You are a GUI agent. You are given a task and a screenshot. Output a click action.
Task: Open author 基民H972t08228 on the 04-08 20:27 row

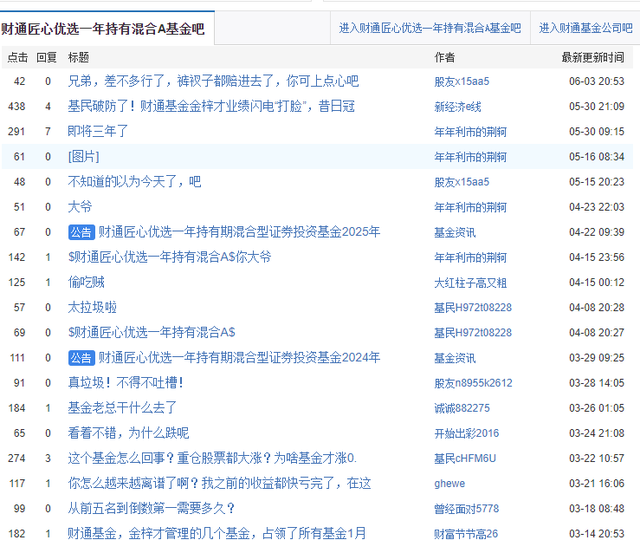pos(473,333)
